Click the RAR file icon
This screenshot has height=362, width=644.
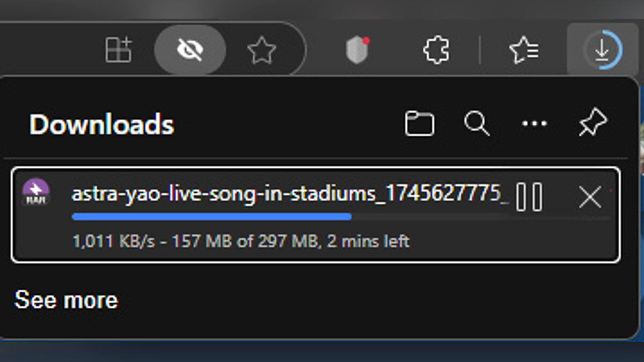pos(36,193)
